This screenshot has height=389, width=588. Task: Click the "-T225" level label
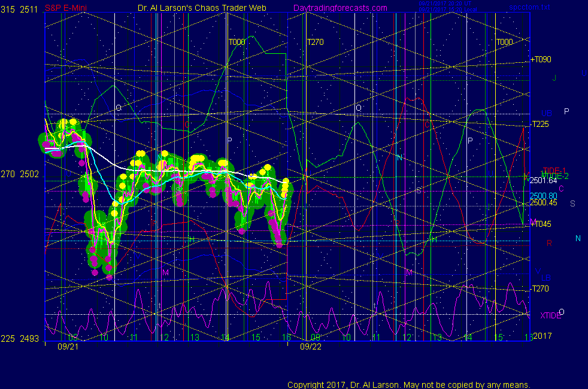[x=540, y=124]
